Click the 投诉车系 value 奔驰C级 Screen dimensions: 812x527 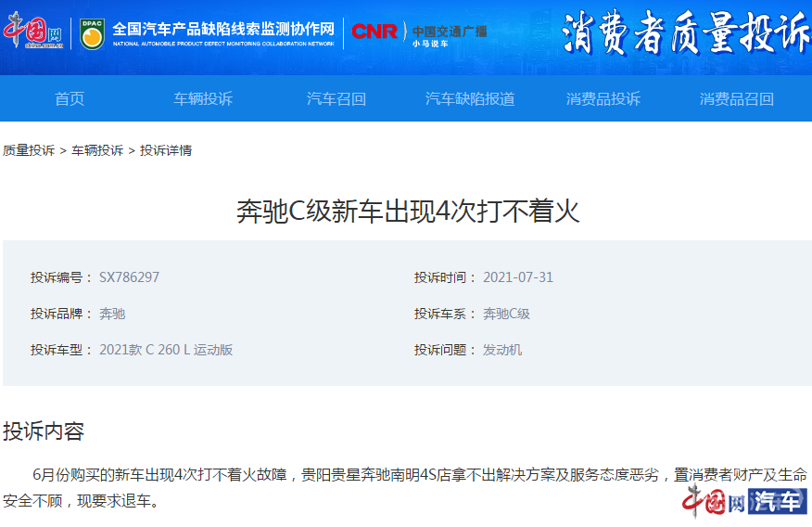click(x=506, y=314)
